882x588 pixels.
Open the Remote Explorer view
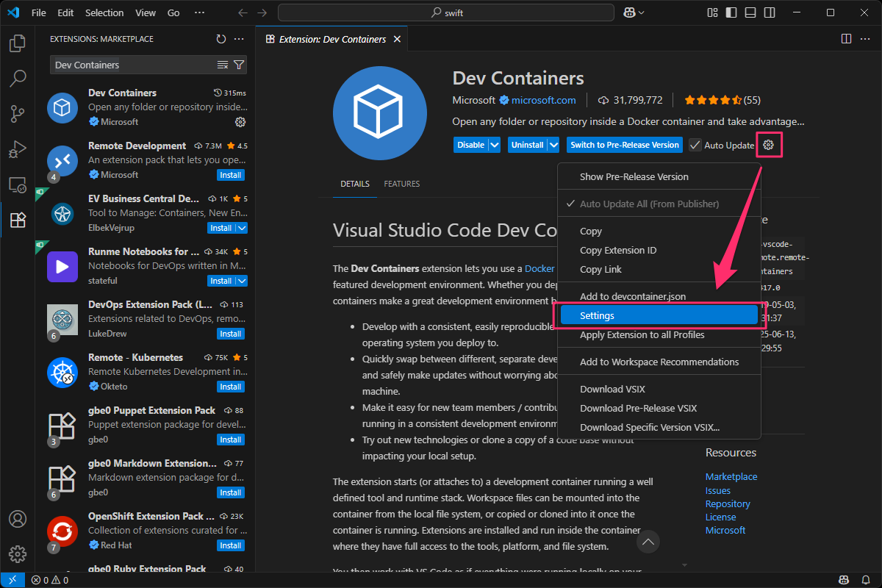pyautogui.click(x=18, y=184)
